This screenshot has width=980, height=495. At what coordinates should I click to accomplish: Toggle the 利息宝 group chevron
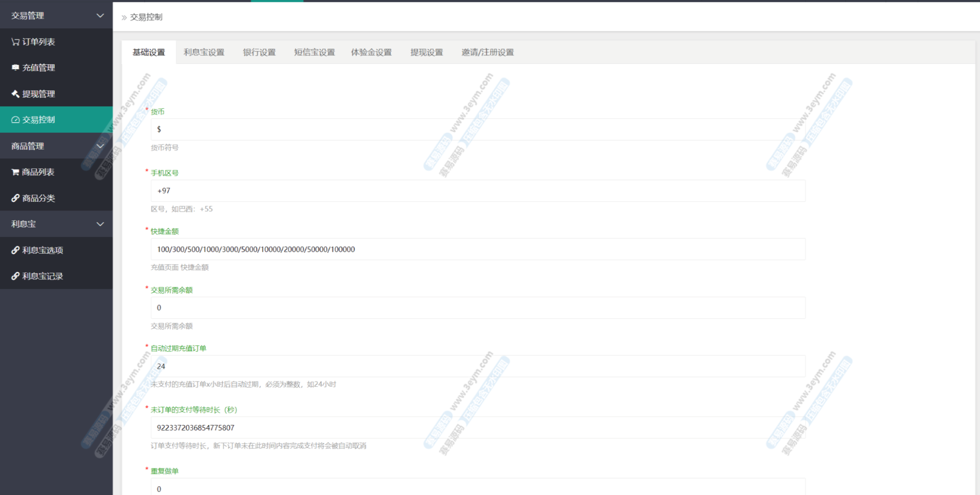pos(100,224)
